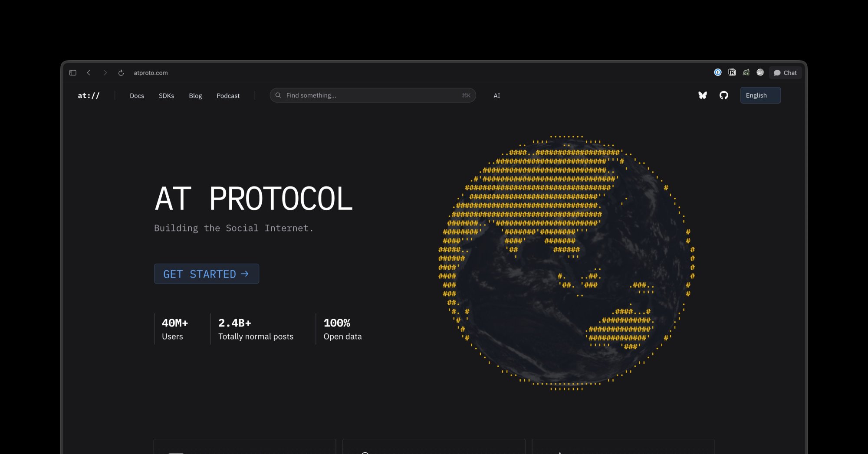The image size is (868, 454).
Task: Open the Bluesky butterfly icon
Action: pos(703,95)
